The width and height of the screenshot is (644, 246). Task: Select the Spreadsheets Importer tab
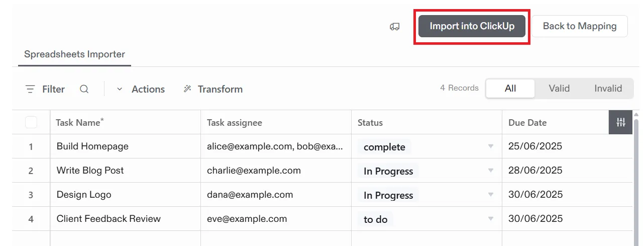(74, 54)
